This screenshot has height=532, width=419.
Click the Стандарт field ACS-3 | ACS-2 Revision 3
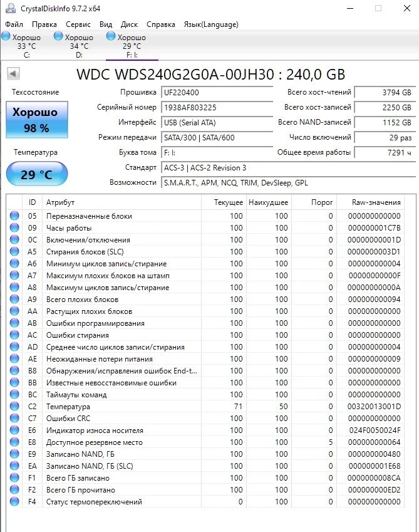coord(289,167)
